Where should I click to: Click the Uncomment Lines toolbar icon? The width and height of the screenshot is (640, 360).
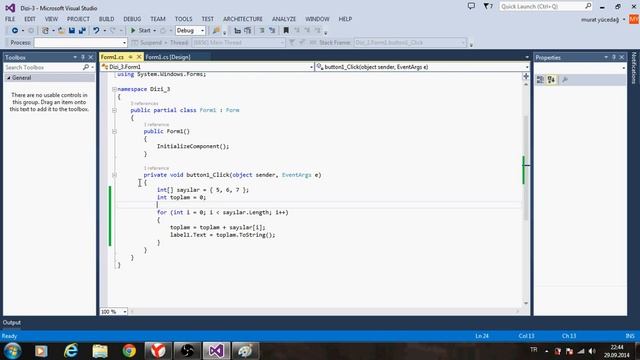(272, 31)
